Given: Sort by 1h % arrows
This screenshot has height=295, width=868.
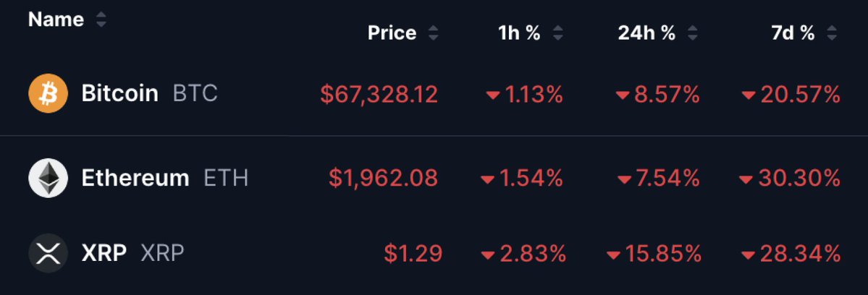Looking at the screenshot, I should pyautogui.click(x=557, y=33).
